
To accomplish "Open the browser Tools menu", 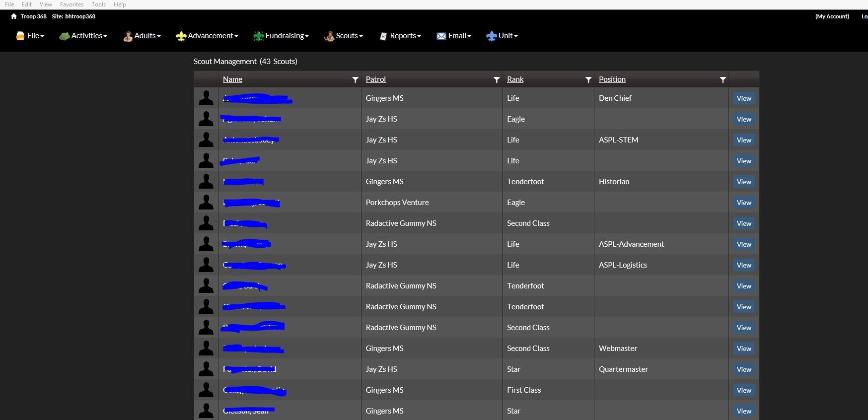I will 98,4.
